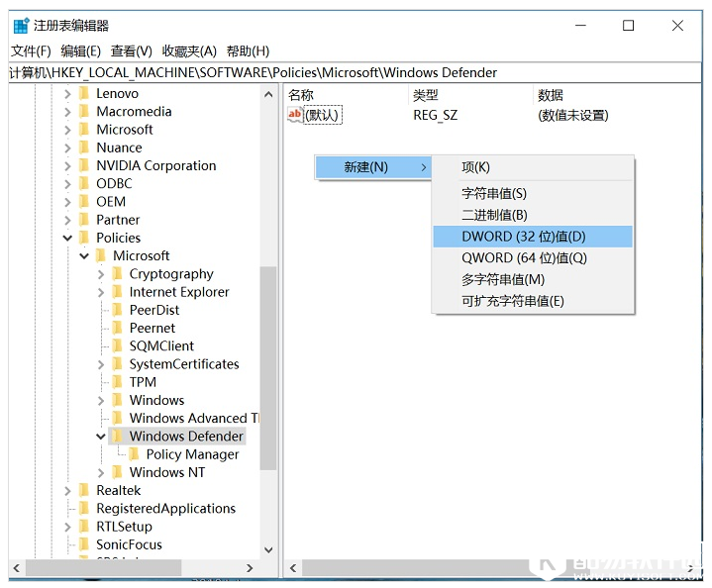This screenshot has height=588, width=712.
Task: Collapse the Policies key
Action: 67,238
